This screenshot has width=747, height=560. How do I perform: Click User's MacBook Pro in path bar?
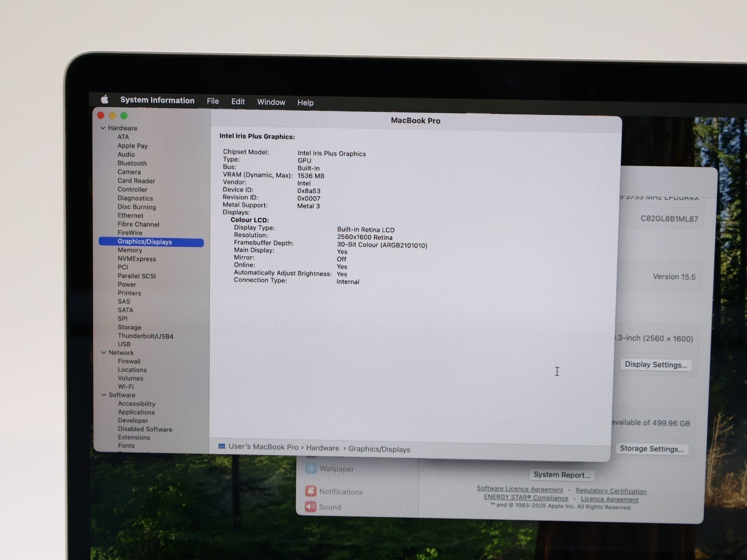click(263, 447)
